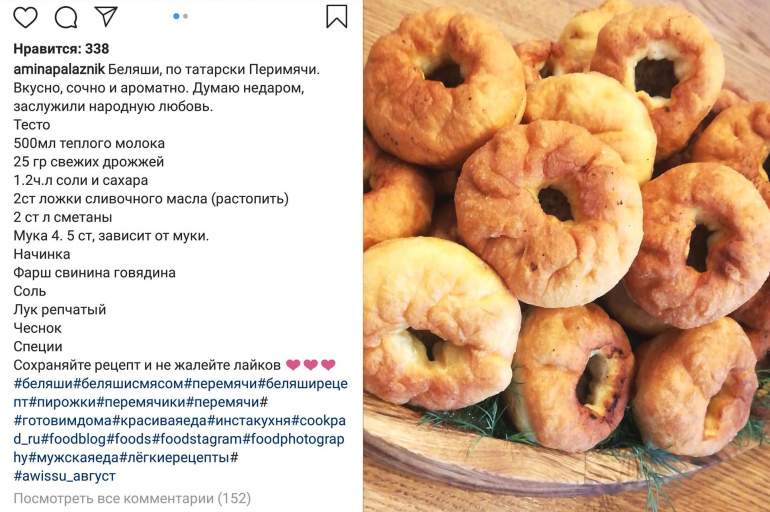Open the aminapalaznik profile link

click(x=59, y=70)
